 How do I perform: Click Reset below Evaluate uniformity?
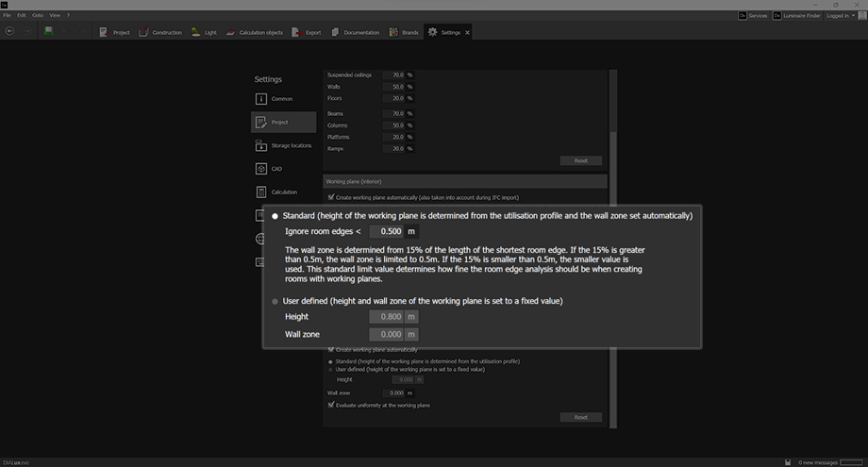coord(580,417)
